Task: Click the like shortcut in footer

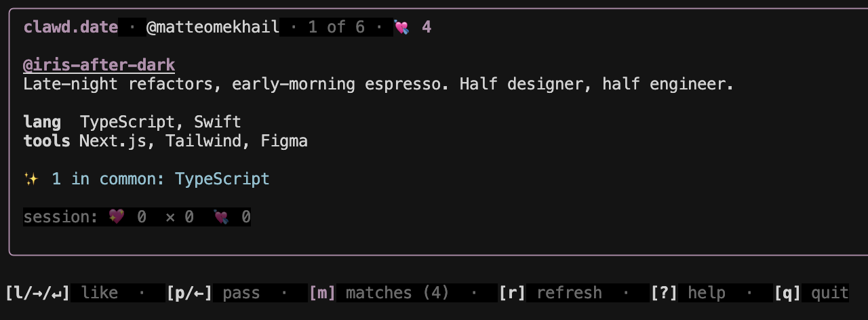Action: (x=99, y=293)
